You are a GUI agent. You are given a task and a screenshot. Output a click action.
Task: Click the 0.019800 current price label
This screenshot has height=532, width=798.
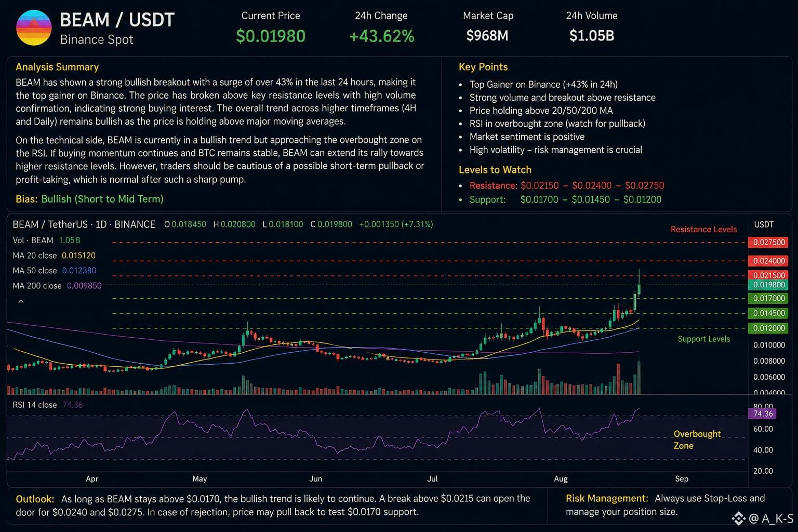pos(767,285)
